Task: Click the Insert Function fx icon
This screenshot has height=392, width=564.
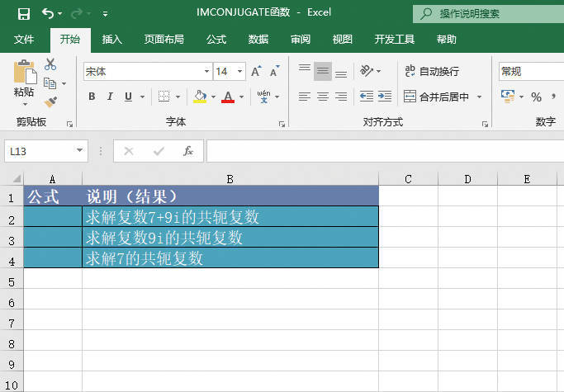Action: coord(188,151)
